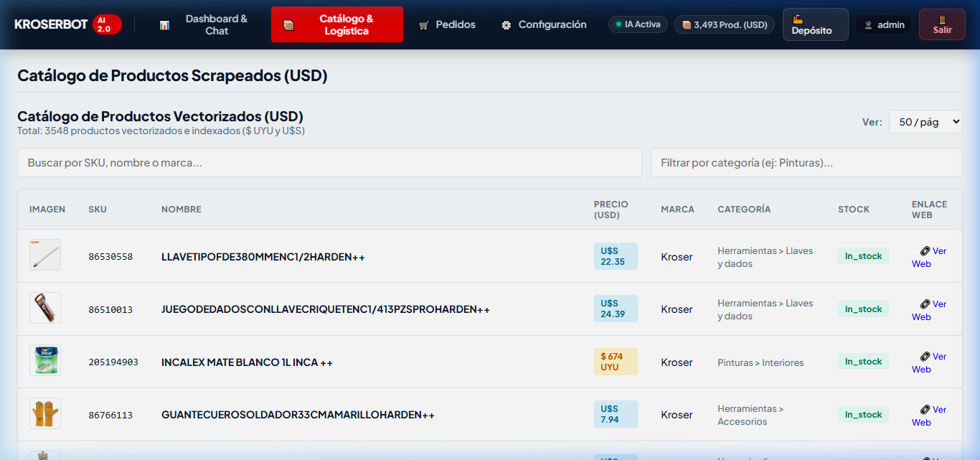Click SKU 205194903
980x460 pixels.
[x=113, y=362]
